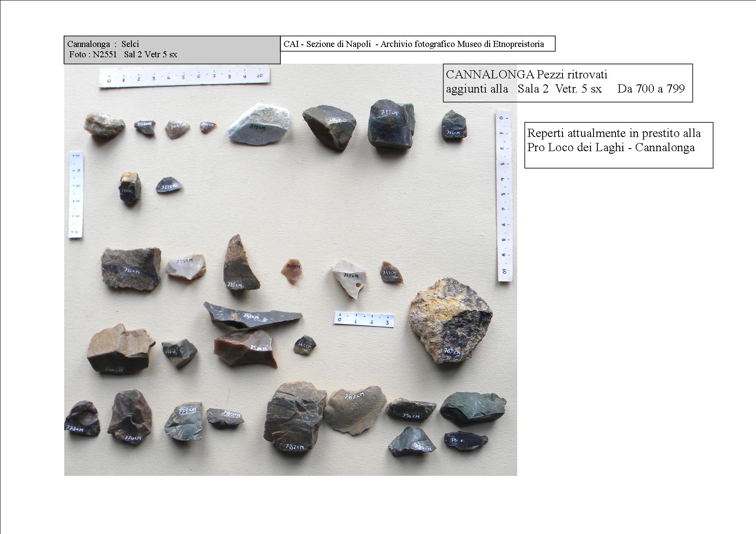Select the grey-brown slab labeled 732CM
This screenshot has height=534, width=756.
click(x=131, y=269)
